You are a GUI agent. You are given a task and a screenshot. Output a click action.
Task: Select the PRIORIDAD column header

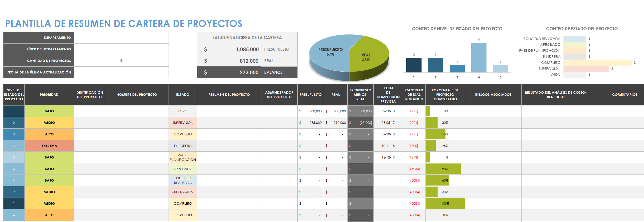(x=49, y=95)
